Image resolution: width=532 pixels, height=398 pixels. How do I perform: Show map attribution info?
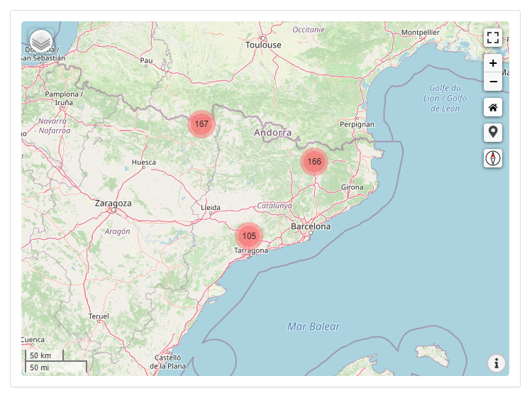click(x=496, y=363)
